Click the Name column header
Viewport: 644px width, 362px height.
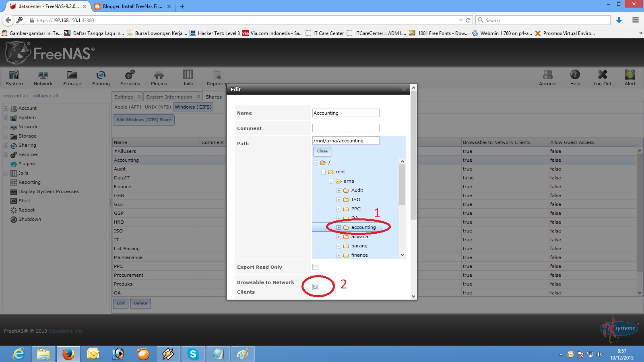[x=156, y=142]
